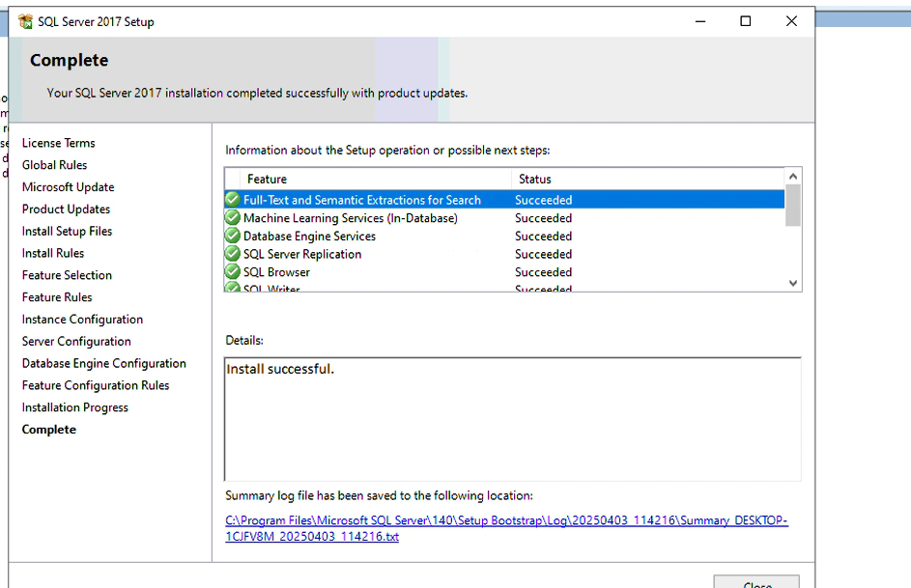The image size is (911, 588).
Task: Select the Full-Text and Semantic Extractions for Search row
Action: 504,200
